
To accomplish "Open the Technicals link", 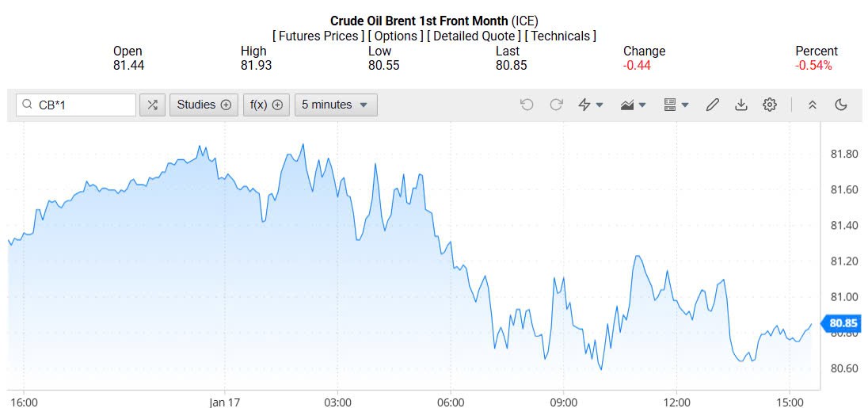I will (561, 36).
